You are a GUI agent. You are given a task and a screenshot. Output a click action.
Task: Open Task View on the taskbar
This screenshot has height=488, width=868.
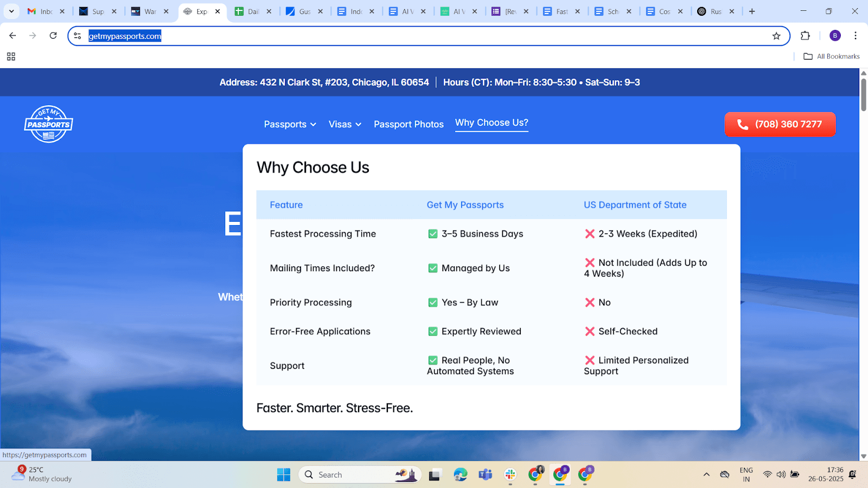point(435,475)
